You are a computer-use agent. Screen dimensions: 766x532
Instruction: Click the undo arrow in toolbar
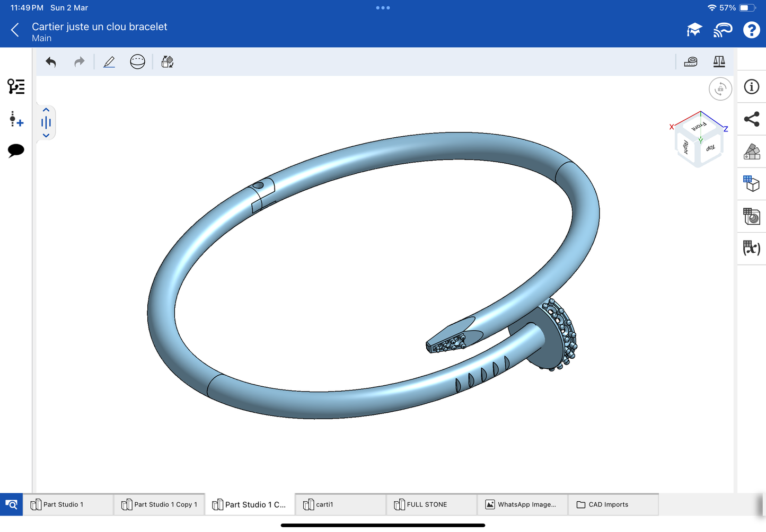51,62
